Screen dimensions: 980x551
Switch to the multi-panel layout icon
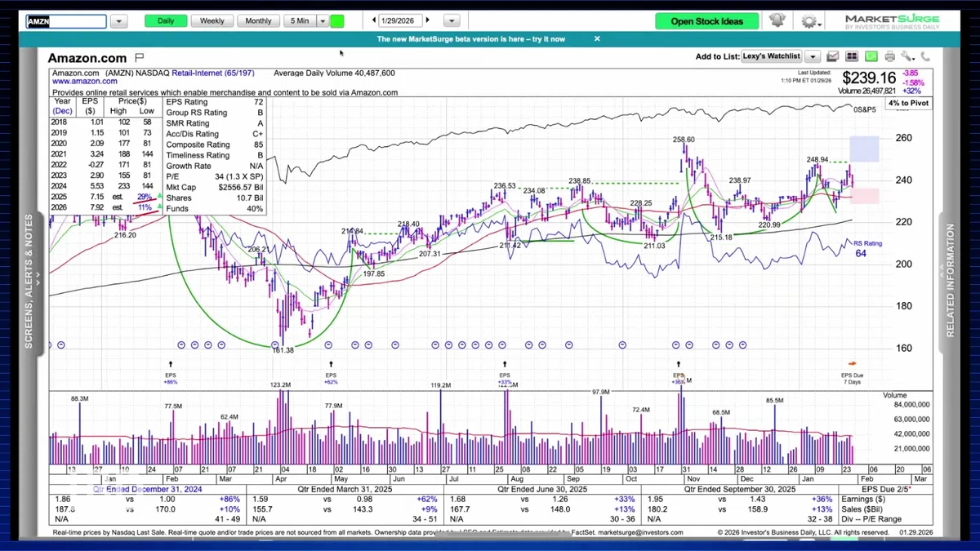[852, 56]
